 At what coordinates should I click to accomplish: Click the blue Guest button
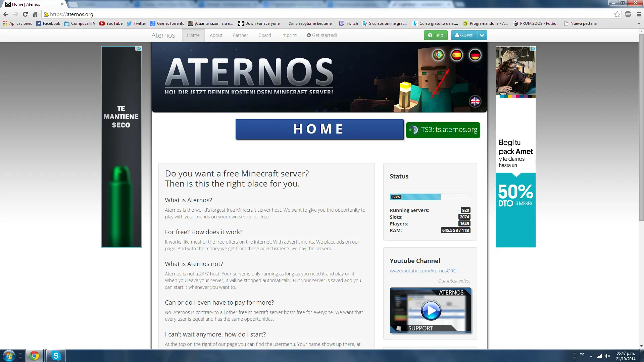pos(464,35)
